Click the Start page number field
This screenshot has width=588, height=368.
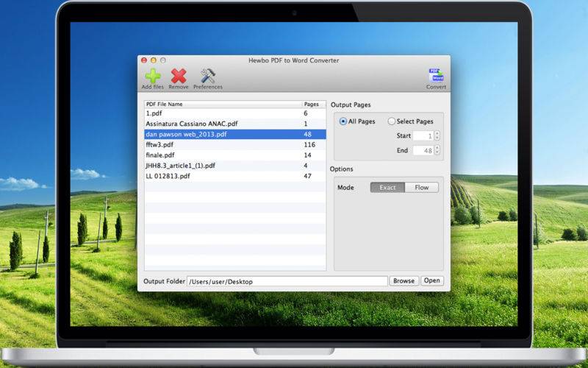[423, 136]
